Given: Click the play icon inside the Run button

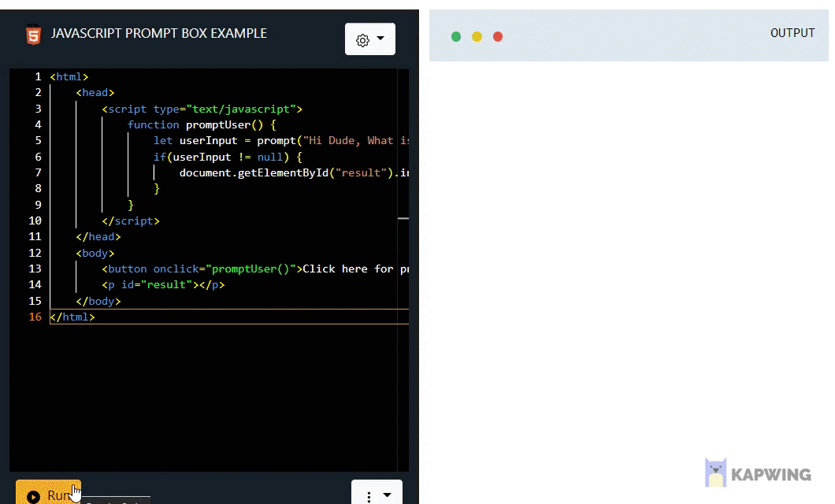Looking at the screenshot, I should (x=34, y=495).
